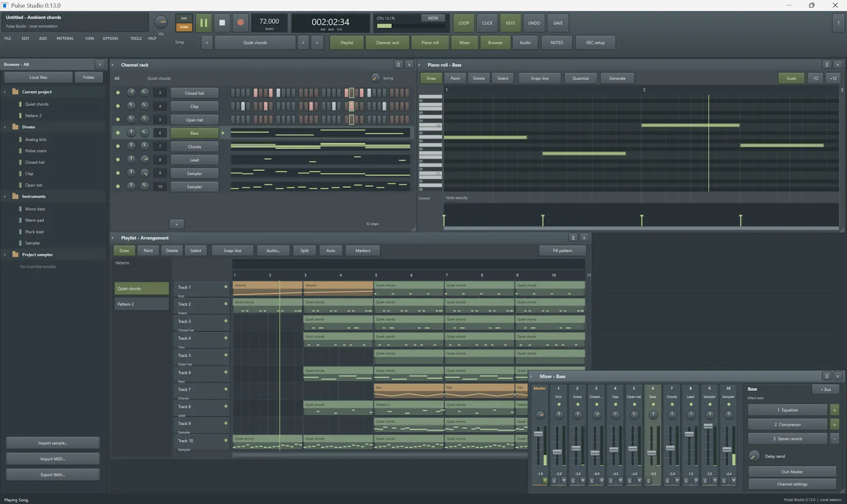Collapse the Current project folder
This screenshot has width=847, height=504.
click(x=5, y=92)
